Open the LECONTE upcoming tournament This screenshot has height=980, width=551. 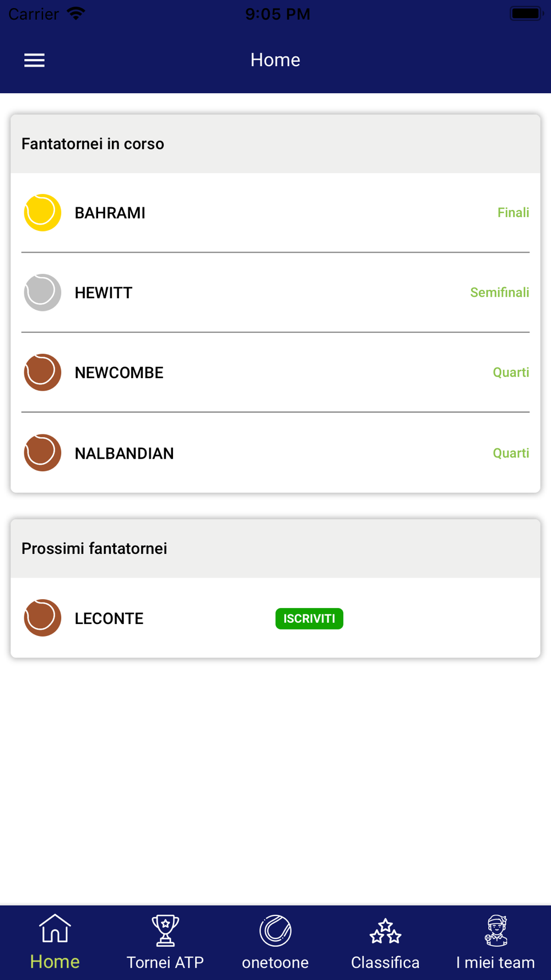click(x=109, y=618)
